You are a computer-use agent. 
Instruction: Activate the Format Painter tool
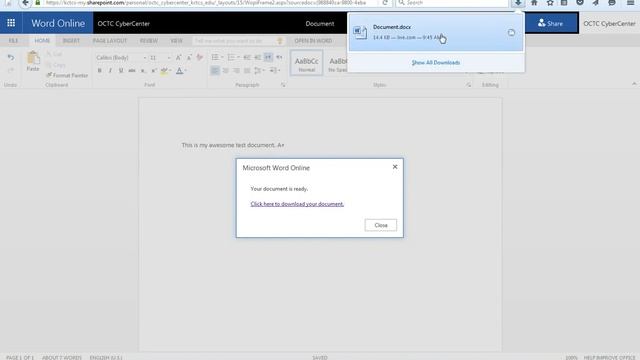[x=67, y=75]
